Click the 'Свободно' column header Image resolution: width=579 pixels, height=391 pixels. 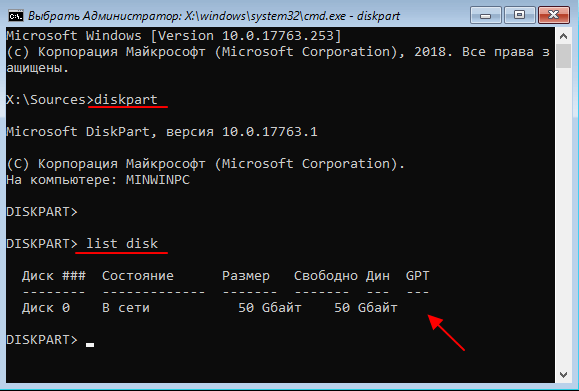click(x=326, y=276)
